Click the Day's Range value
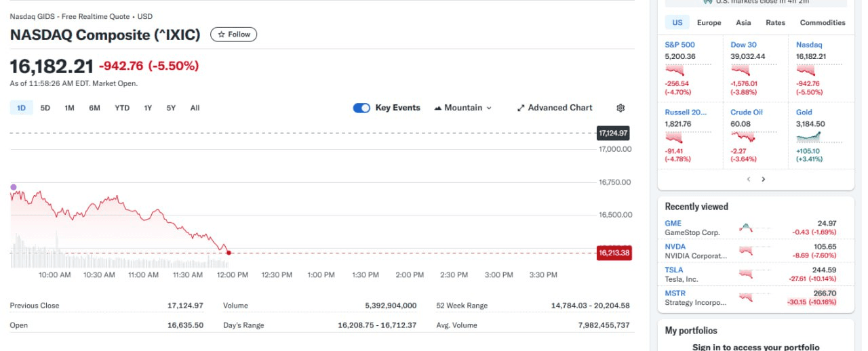The width and height of the screenshot is (868, 351). point(377,325)
